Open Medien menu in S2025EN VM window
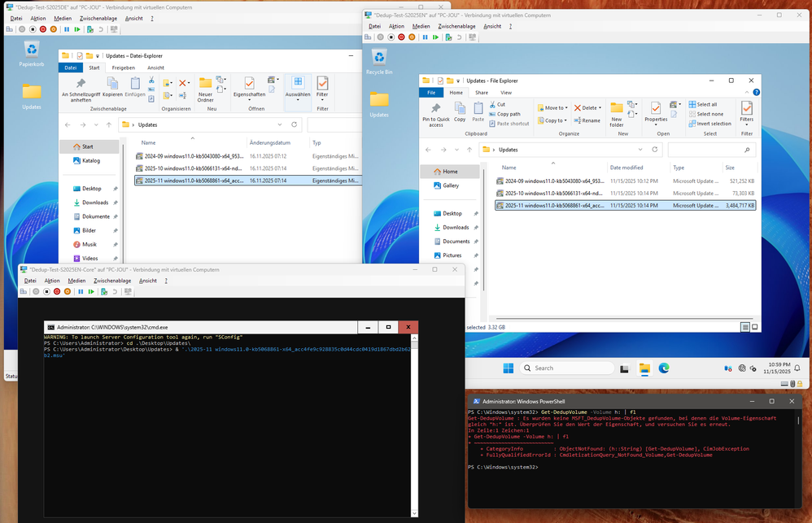 (421, 26)
